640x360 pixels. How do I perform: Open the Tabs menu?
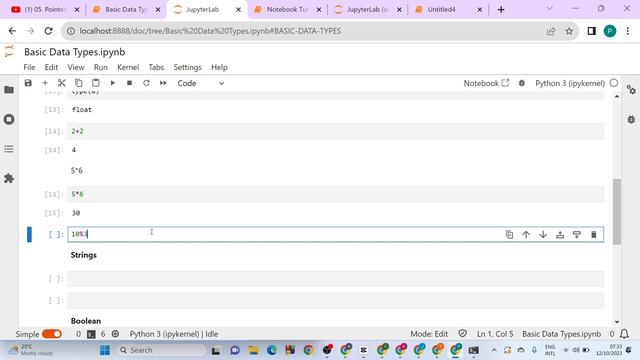[156, 67]
